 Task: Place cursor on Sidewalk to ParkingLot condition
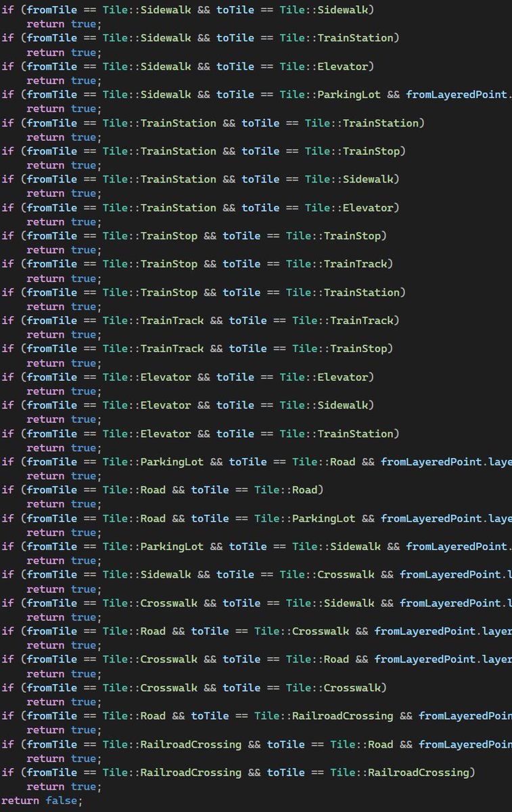point(256,95)
